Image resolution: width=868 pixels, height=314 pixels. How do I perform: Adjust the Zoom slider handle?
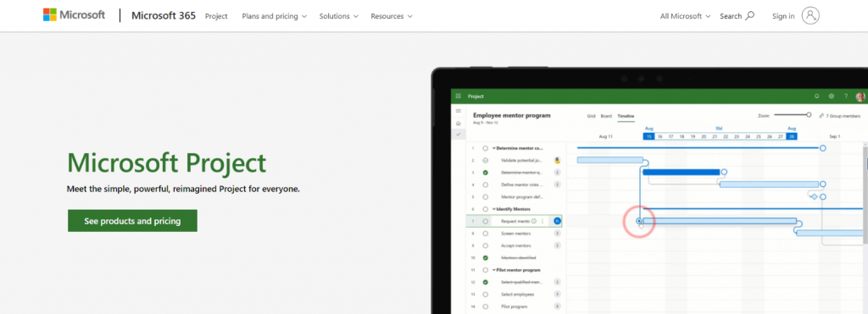point(809,114)
